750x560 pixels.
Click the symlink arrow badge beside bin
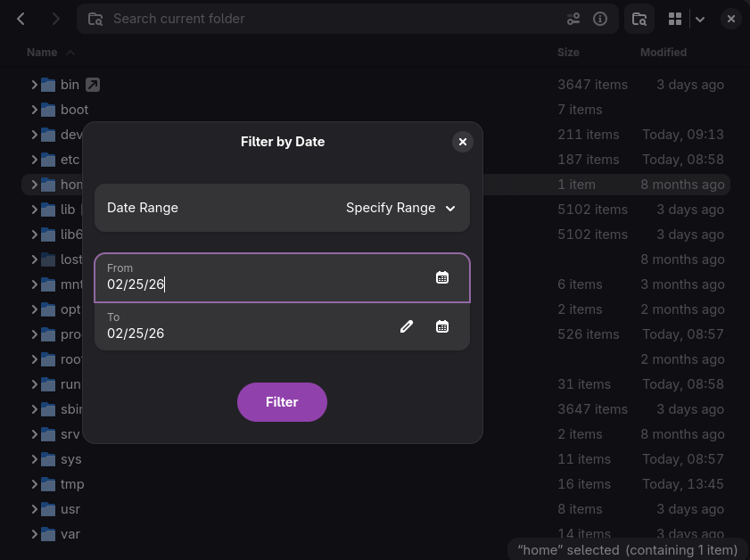pos(93,85)
